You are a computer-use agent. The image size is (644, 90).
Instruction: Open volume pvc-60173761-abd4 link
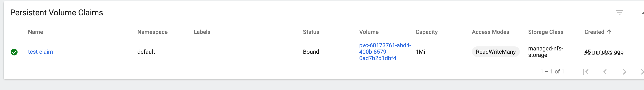pyautogui.click(x=385, y=52)
